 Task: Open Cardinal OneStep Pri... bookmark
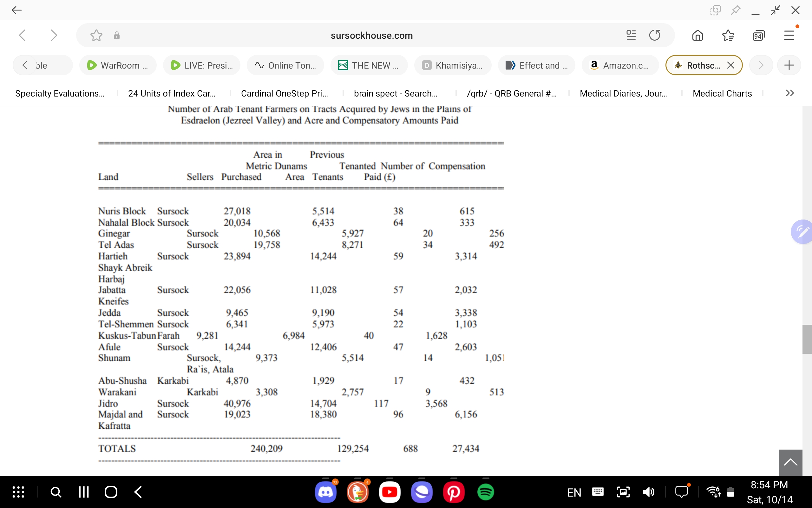pos(285,93)
